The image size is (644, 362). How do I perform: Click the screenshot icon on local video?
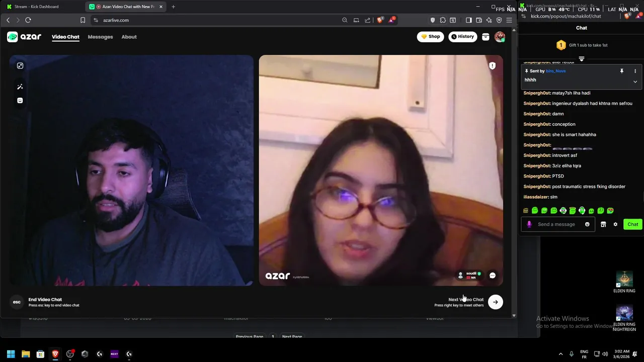20,66
